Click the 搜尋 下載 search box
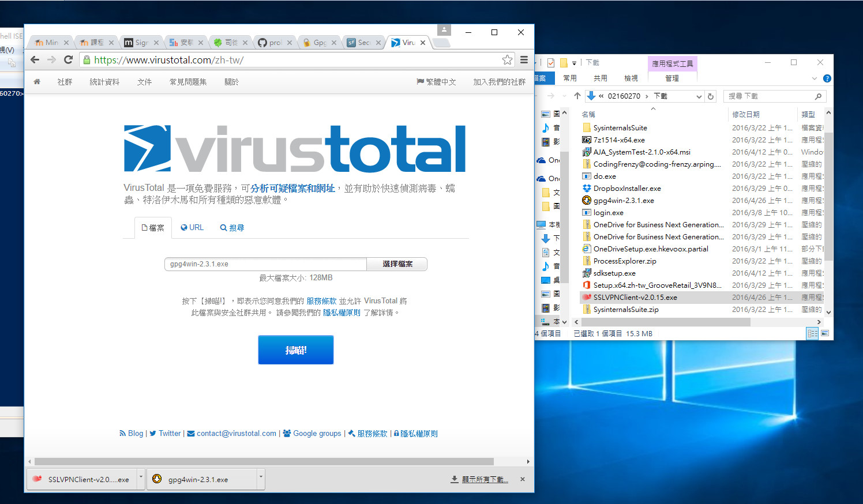The image size is (863, 504). coord(775,96)
